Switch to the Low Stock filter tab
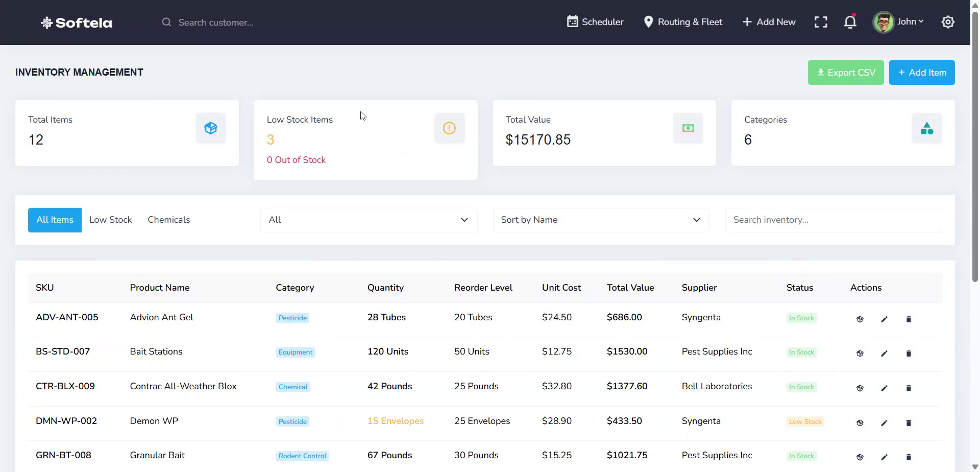This screenshot has width=980, height=472. pos(110,220)
